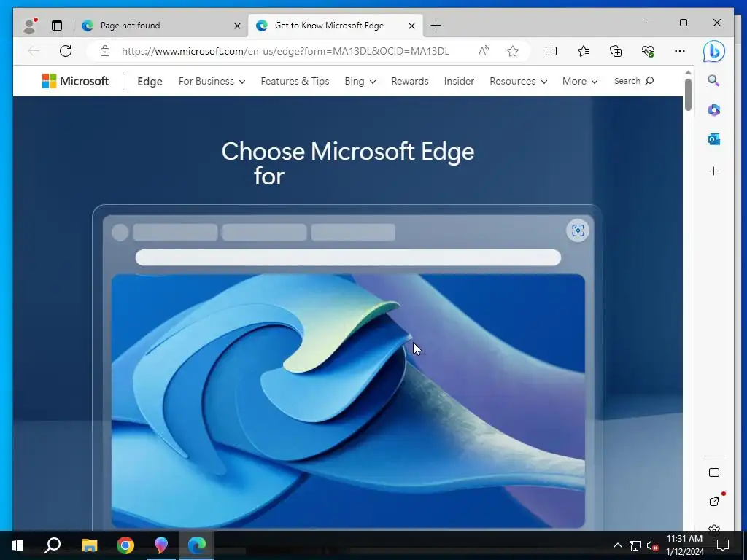The width and height of the screenshot is (747, 560).
Task: Activate Read aloud icon in address bar
Action: click(x=484, y=51)
